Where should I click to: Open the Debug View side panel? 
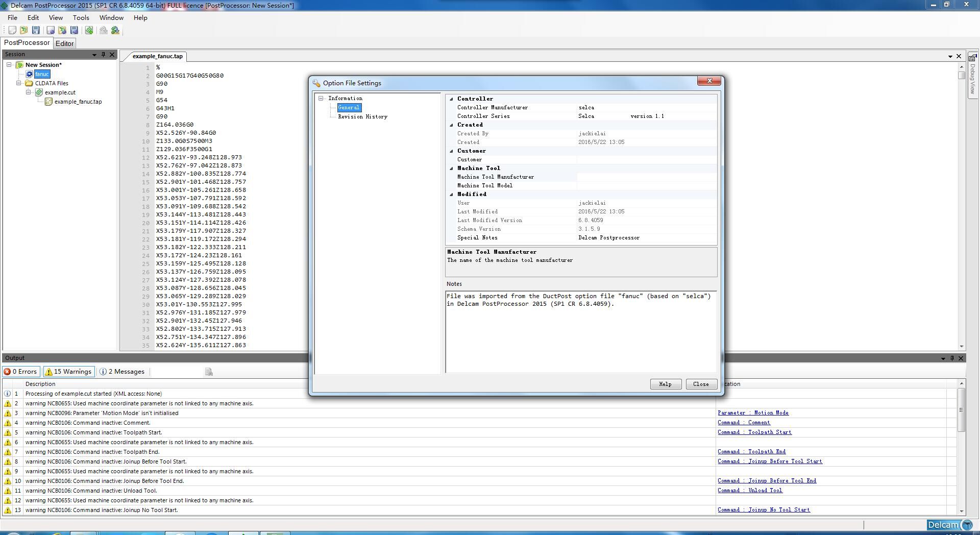coord(973,76)
